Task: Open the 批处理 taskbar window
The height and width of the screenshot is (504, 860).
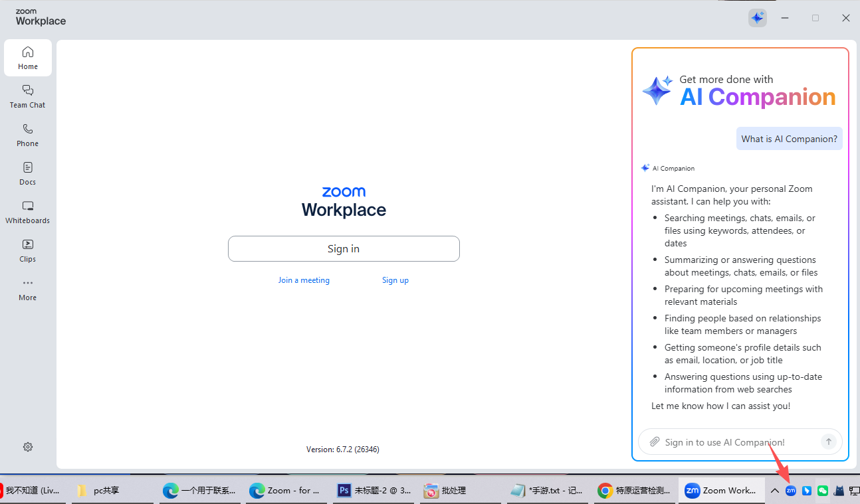Action: [460, 491]
